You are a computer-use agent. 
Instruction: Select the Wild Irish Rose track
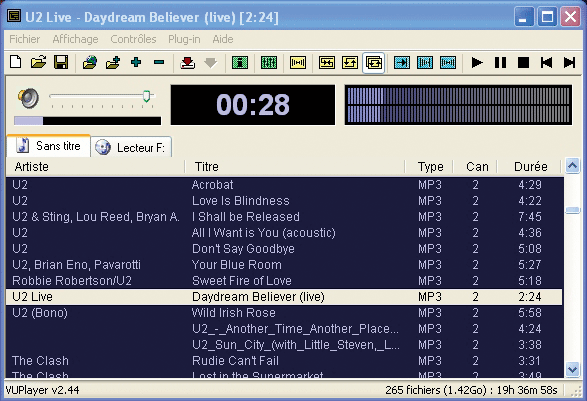[x=284, y=313]
